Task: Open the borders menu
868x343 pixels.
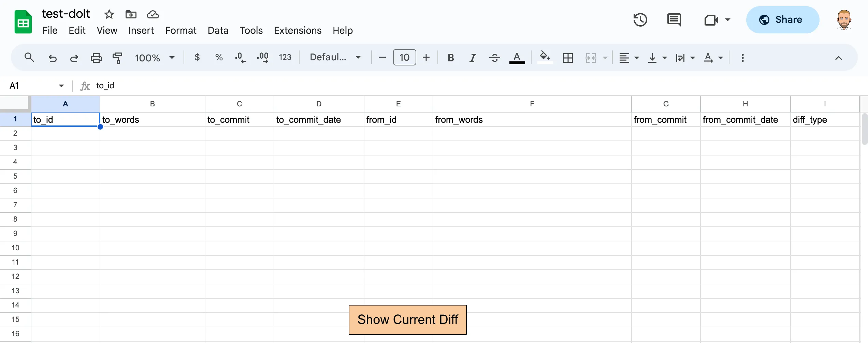Action: coord(568,58)
